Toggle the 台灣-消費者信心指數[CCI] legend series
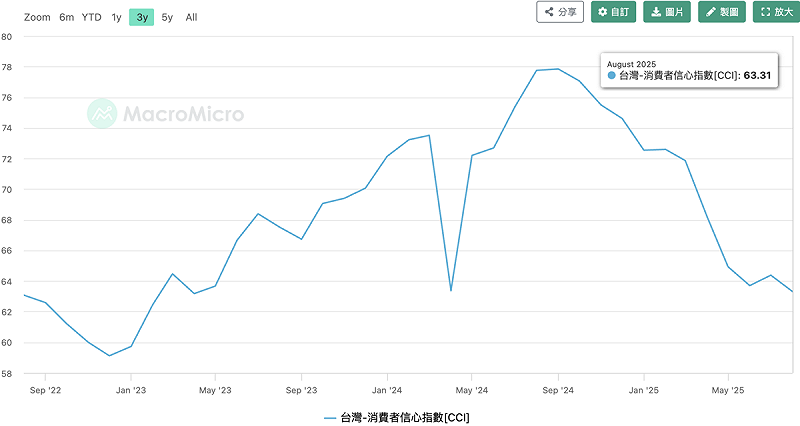The width and height of the screenshot is (800, 426). click(x=405, y=417)
